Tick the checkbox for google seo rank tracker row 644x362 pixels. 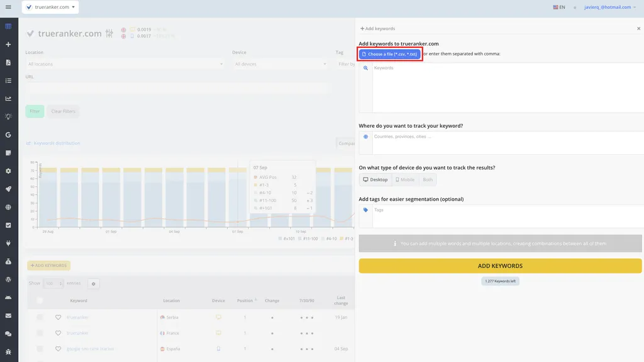(40, 349)
